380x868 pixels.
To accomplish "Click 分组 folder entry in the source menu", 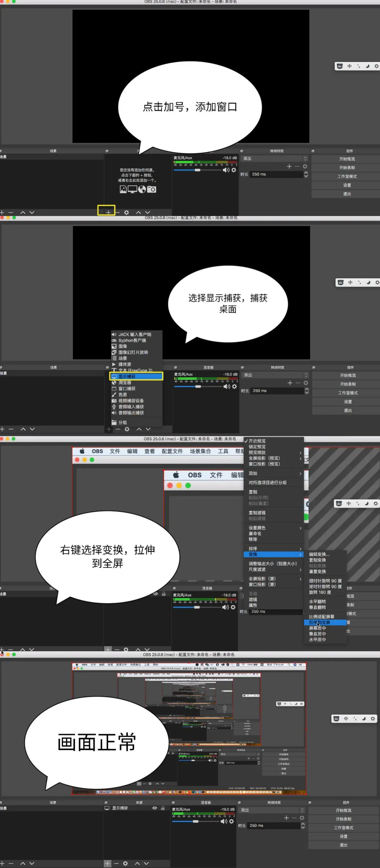I will click(x=123, y=422).
